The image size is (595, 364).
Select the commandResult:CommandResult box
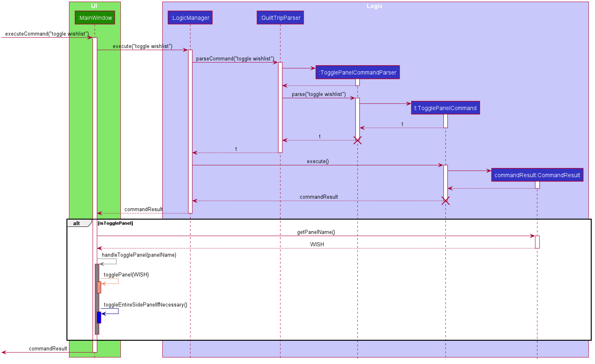click(x=537, y=175)
